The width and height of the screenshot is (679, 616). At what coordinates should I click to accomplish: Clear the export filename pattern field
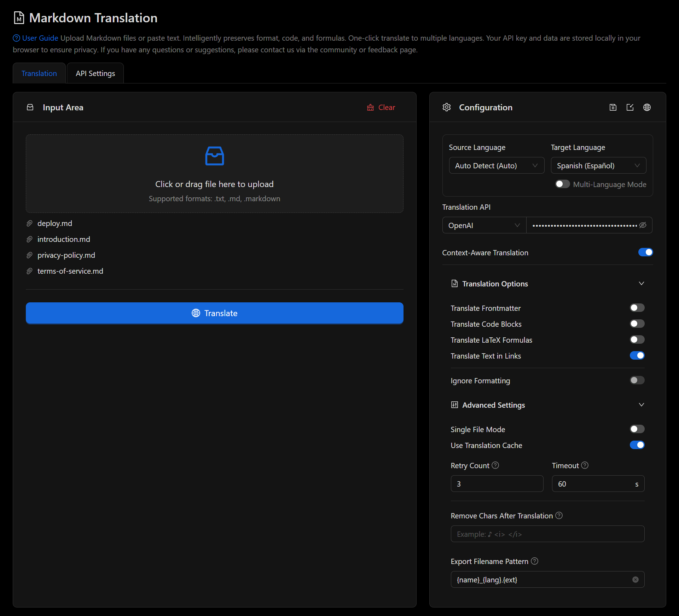[636, 580]
